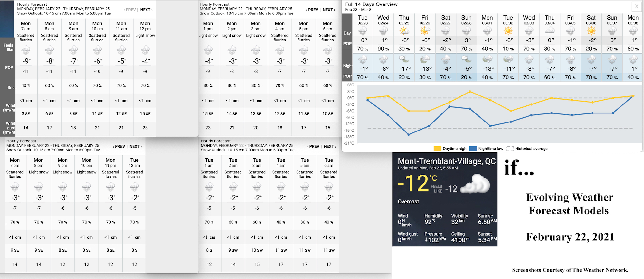Screen dimensions: 644x279
Task: Click the 'Updated on Mon, Feb 22, 5:55 AM' text
Action: [428, 168]
